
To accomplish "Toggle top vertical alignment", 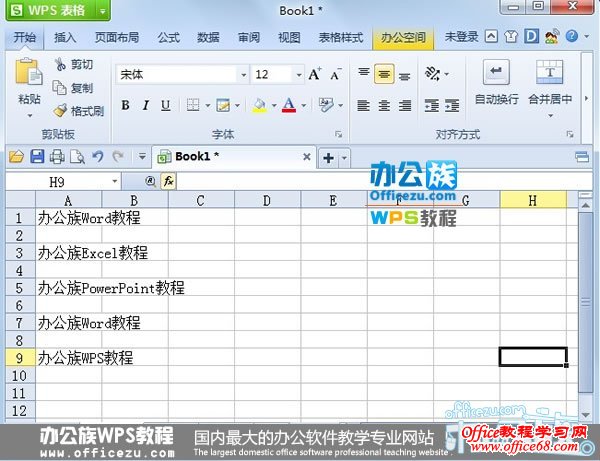I will tap(364, 72).
